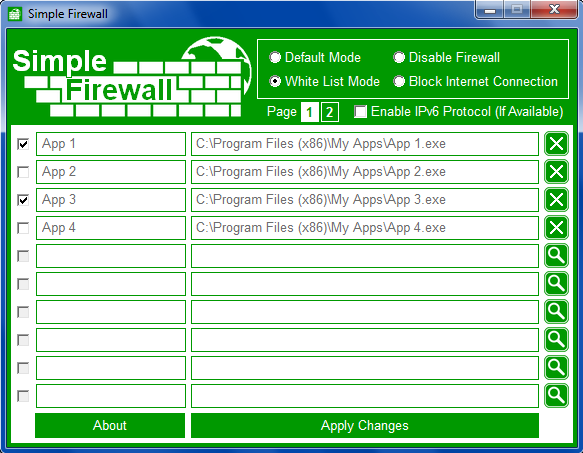Screen dimensions: 583x453
Task: Click the App 3 path field
Action: tap(365, 200)
